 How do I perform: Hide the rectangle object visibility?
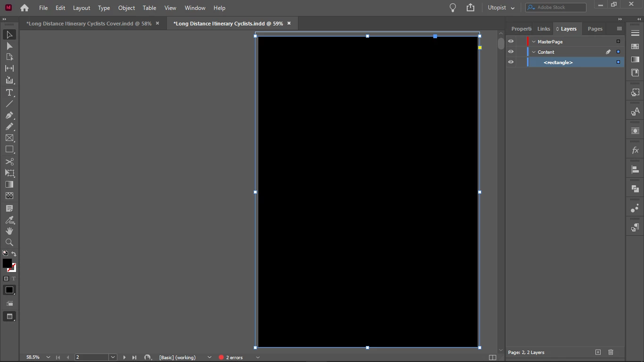(511, 62)
